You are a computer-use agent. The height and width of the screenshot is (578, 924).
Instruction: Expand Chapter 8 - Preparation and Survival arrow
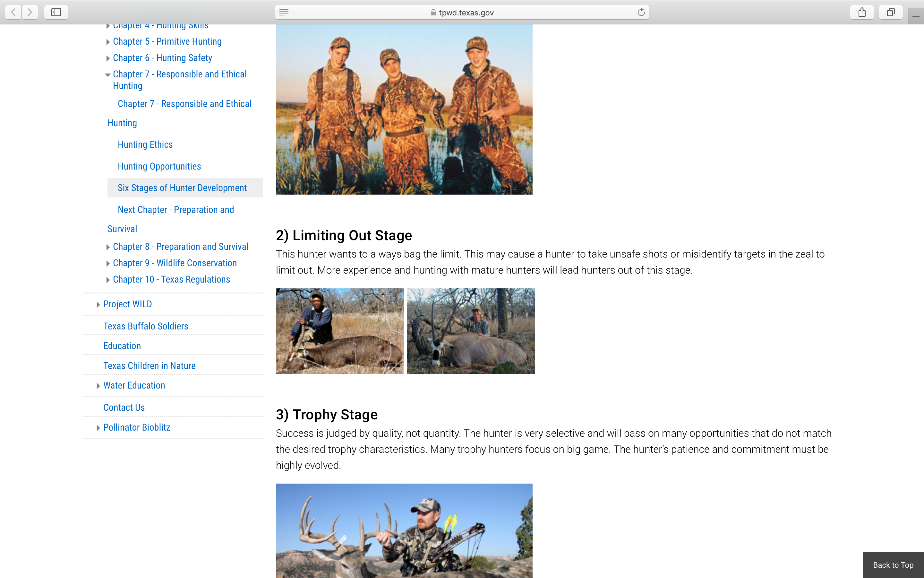click(108, 247)
